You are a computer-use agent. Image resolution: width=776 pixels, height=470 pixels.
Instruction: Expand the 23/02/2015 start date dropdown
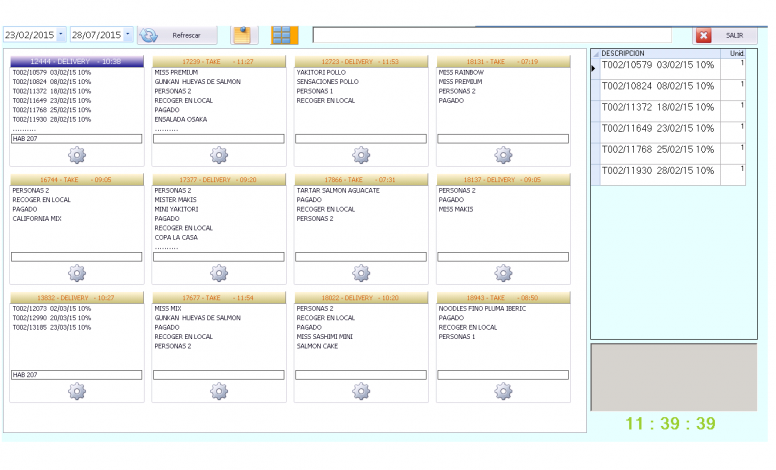[x=61, y=34]
